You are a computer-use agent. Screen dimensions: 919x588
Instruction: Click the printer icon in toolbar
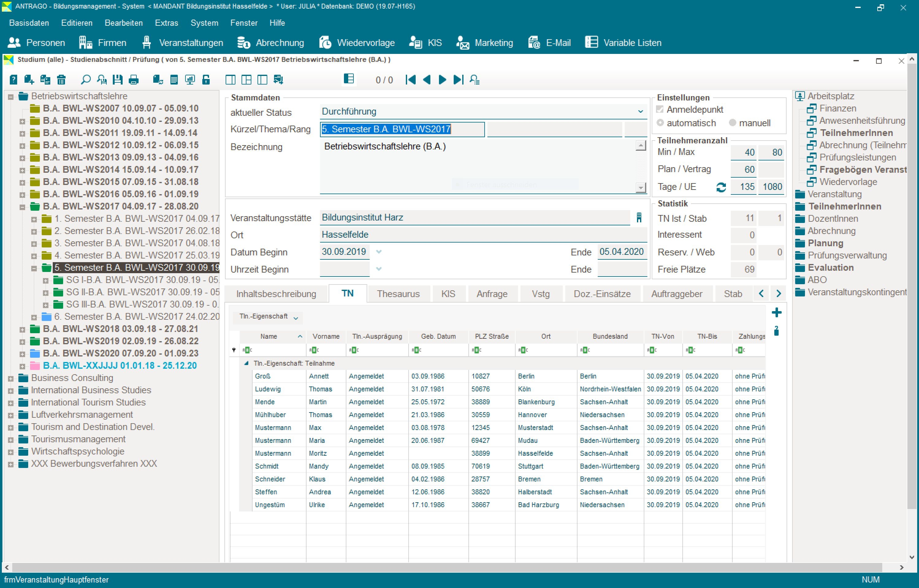coord(133,80)
